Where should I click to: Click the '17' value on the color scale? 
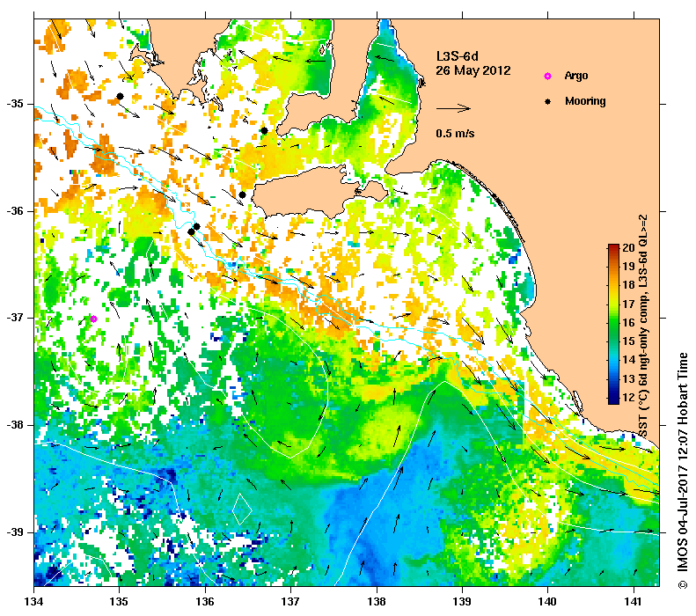(x=628, y=304)
